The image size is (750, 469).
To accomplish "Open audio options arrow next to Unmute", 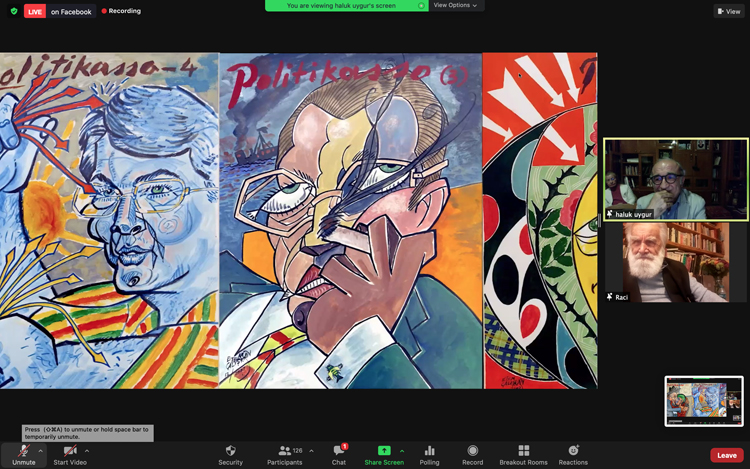I will pyautogui.click(x=41, y=451).
